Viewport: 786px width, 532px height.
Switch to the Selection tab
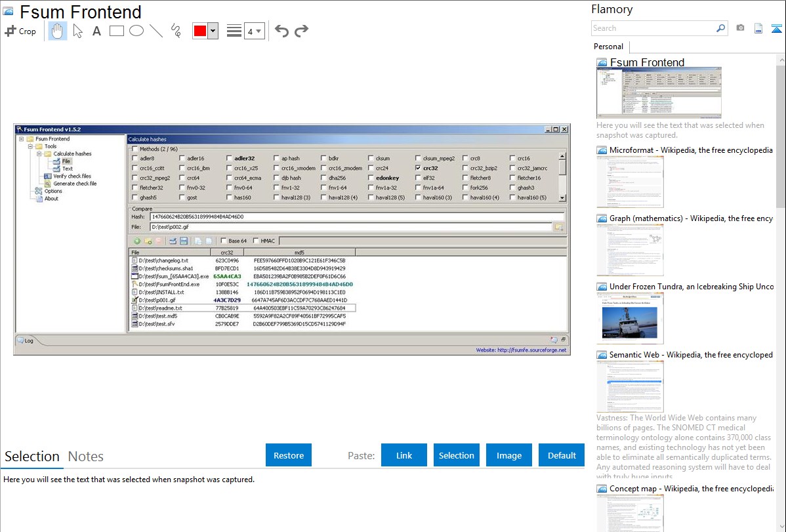pyautogui.click(x=32, y=457)
